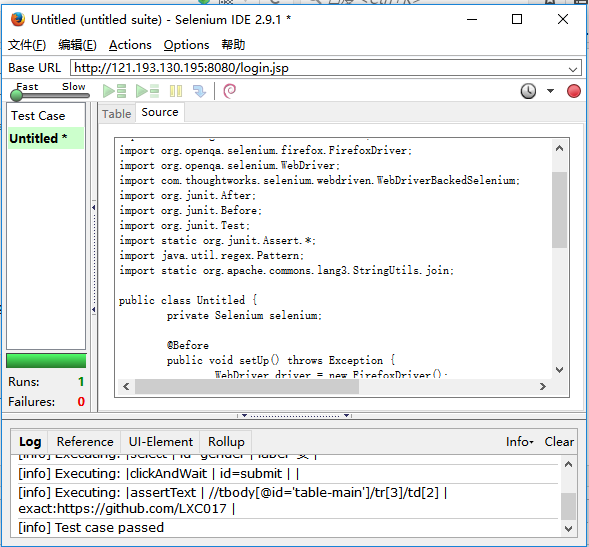589x547 pixels.
Task: Clear the log output
Action: coord(559,442)
